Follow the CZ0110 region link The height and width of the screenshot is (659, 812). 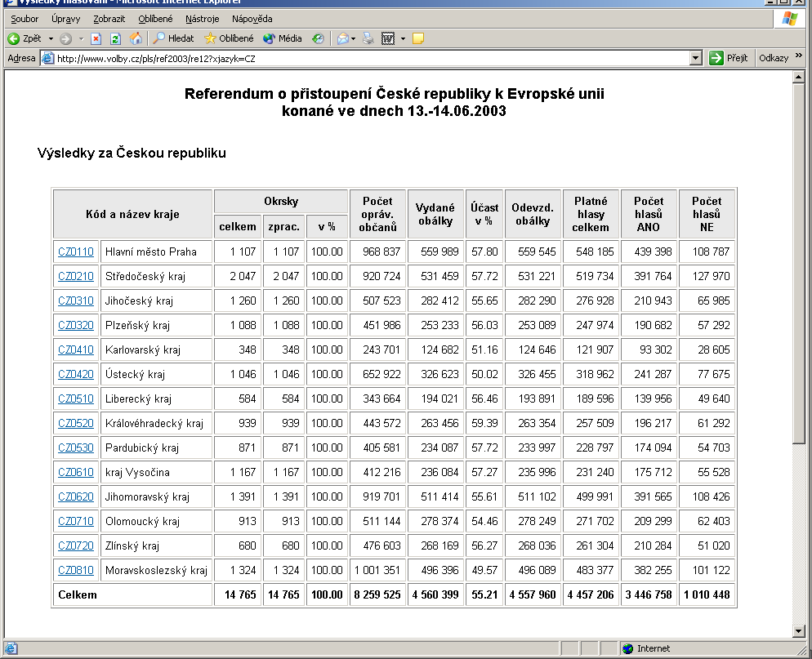click(x=76, y=252)
